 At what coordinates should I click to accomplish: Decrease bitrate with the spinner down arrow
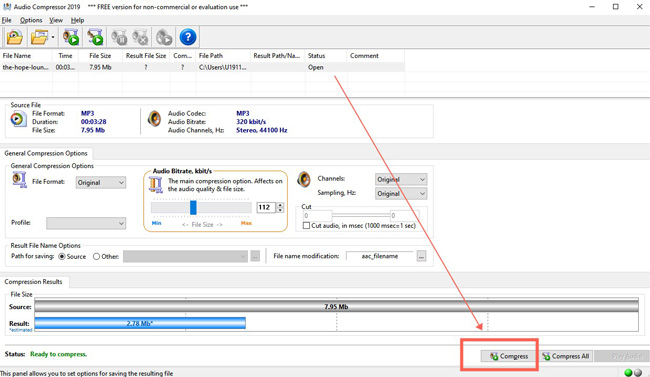coord(280,210)
